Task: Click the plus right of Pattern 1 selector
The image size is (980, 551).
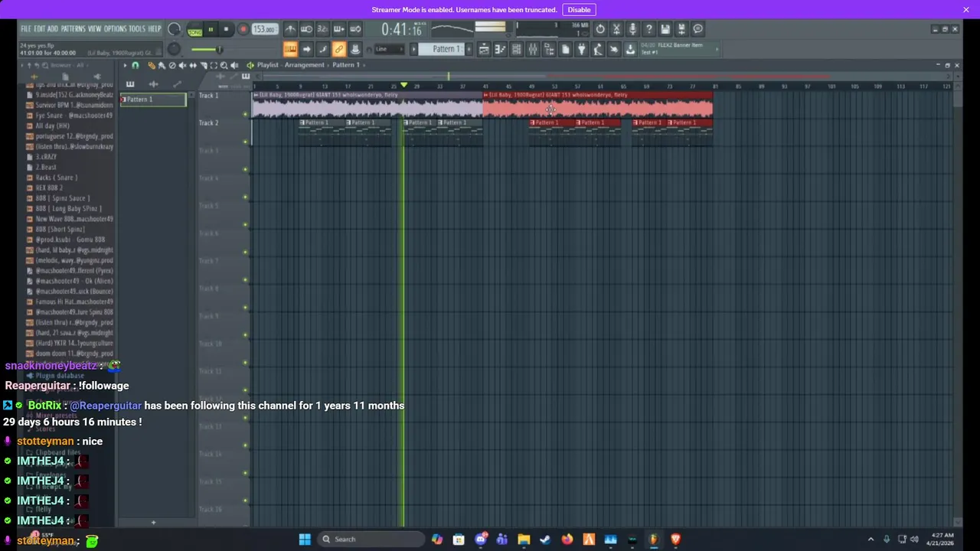Action: point(469,49)
